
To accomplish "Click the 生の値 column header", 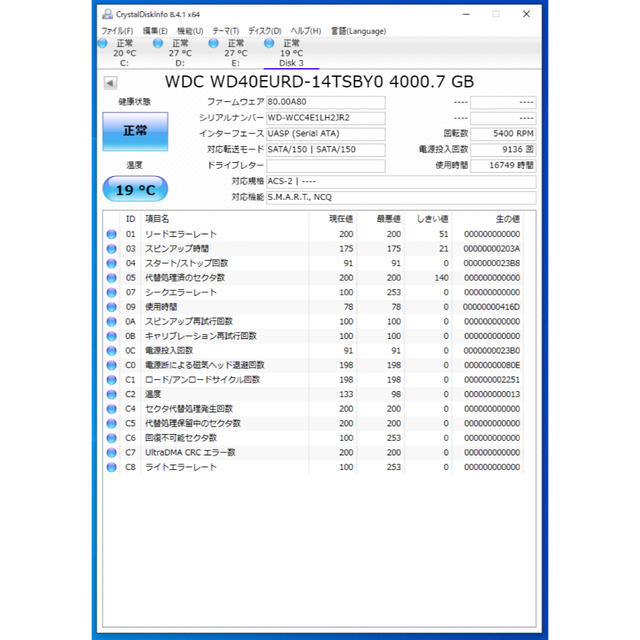I will pyautogui.click(x=488, y=219).
